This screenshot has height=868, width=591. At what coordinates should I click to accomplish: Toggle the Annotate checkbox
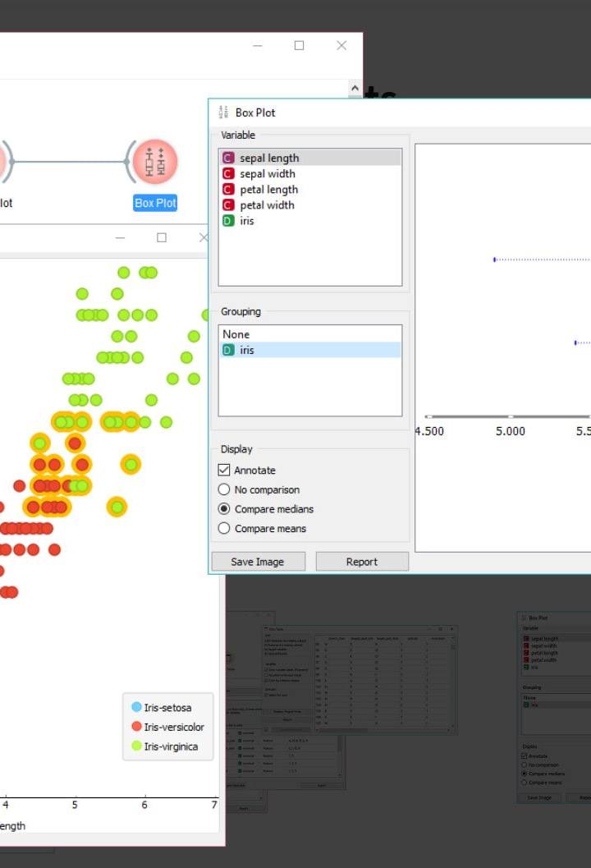(x=223, y=470)
